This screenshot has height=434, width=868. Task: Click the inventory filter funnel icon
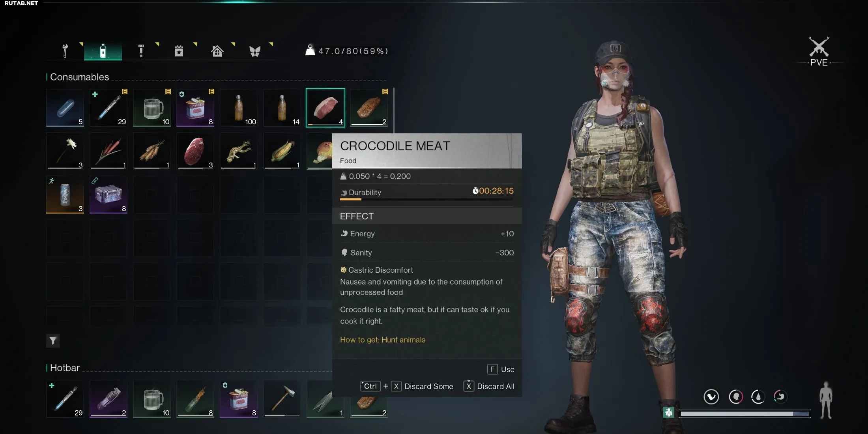pos(53,340)
